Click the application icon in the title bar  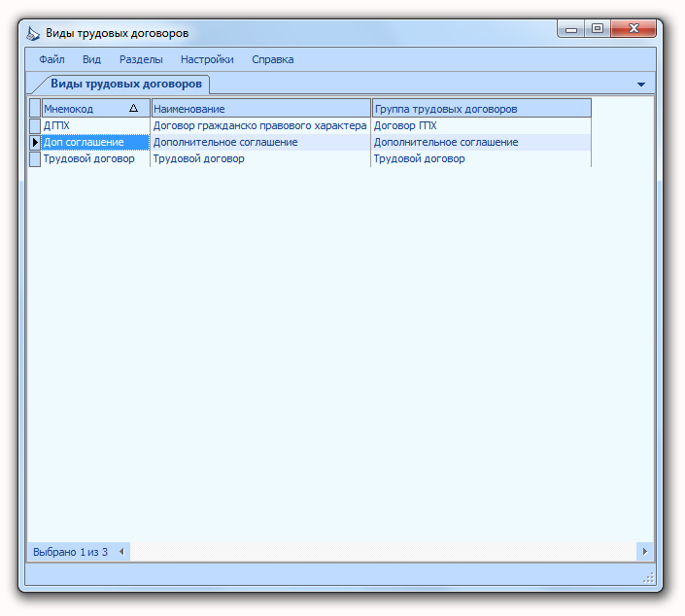(33, 33)
